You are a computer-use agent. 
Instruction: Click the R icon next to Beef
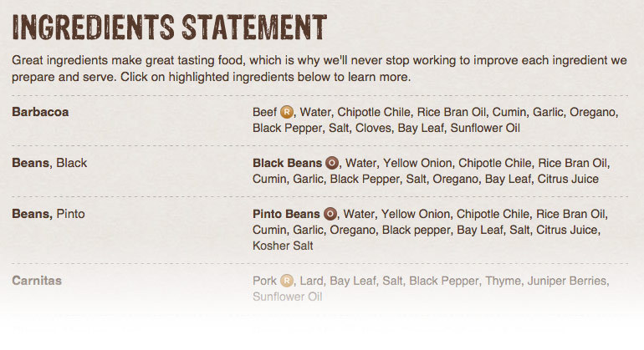287,112
